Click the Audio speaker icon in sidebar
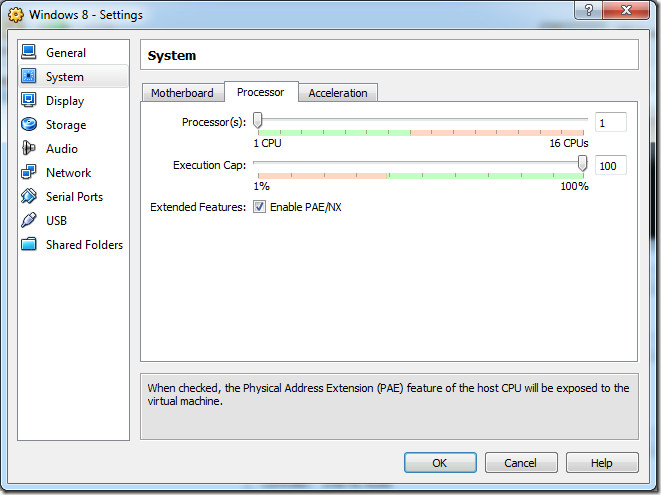 [x=29, y=148]
